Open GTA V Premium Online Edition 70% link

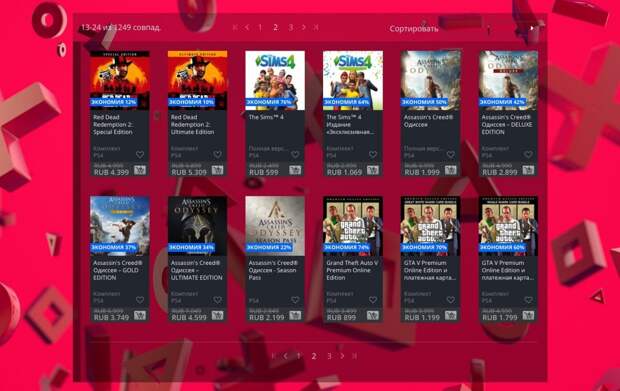click(x=429, y=270)
